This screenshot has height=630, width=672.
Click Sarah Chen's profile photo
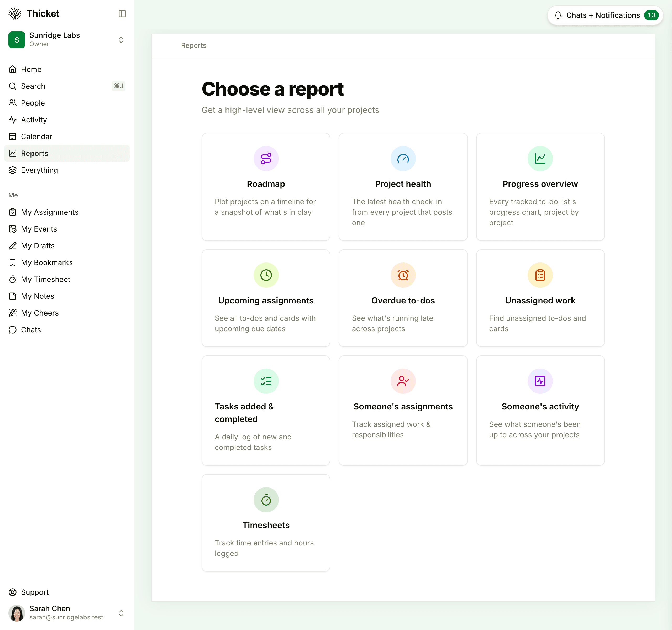[17, 613]
